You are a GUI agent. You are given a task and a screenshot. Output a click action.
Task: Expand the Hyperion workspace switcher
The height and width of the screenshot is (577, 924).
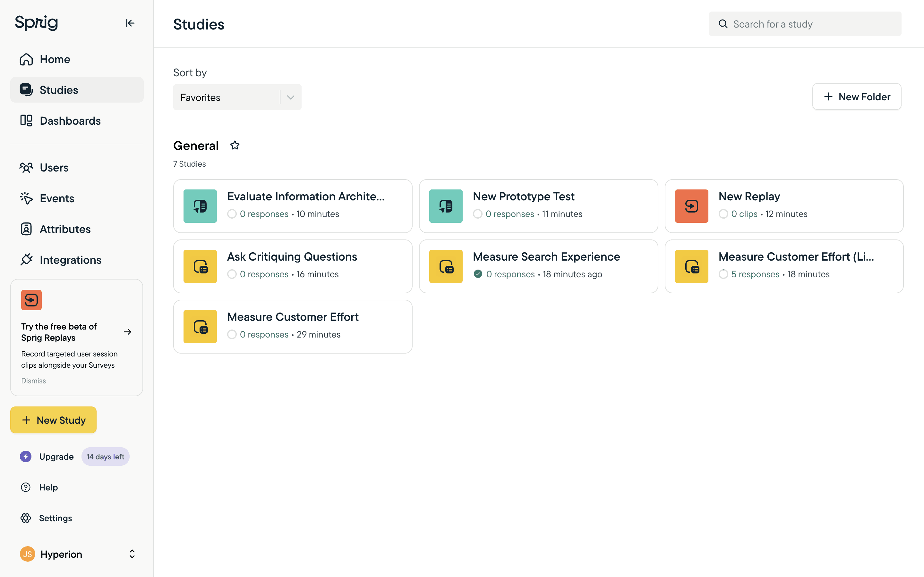[x=132, y=554]
